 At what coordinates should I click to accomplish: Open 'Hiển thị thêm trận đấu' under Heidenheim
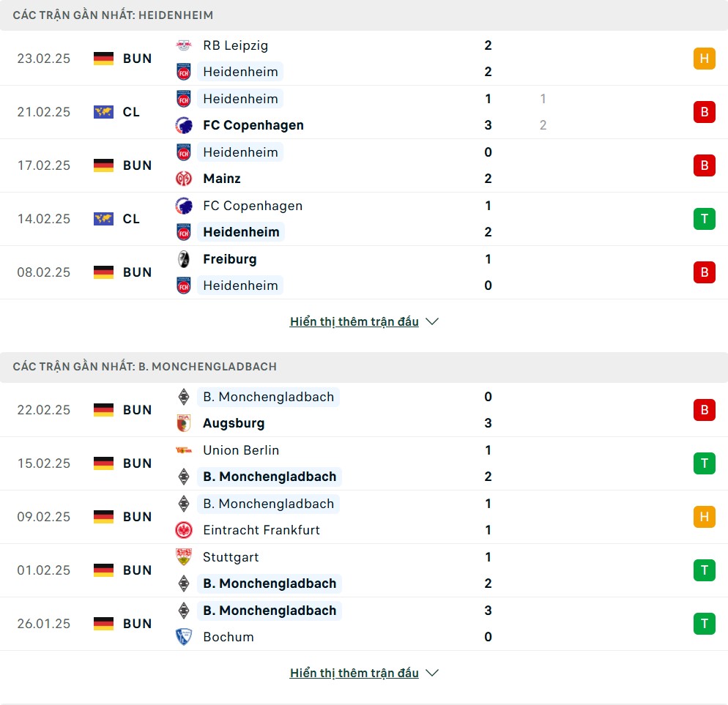354,322
